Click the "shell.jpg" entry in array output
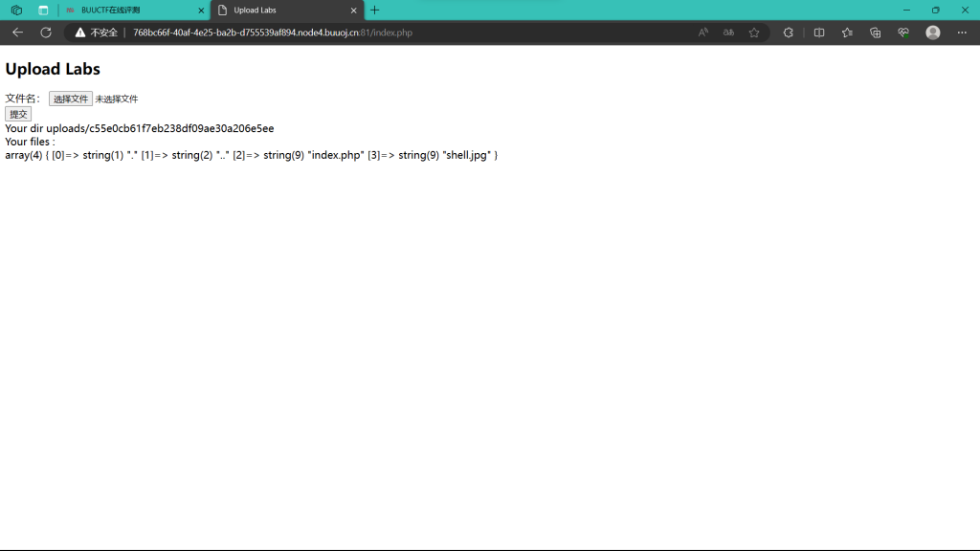 point(467,155)
